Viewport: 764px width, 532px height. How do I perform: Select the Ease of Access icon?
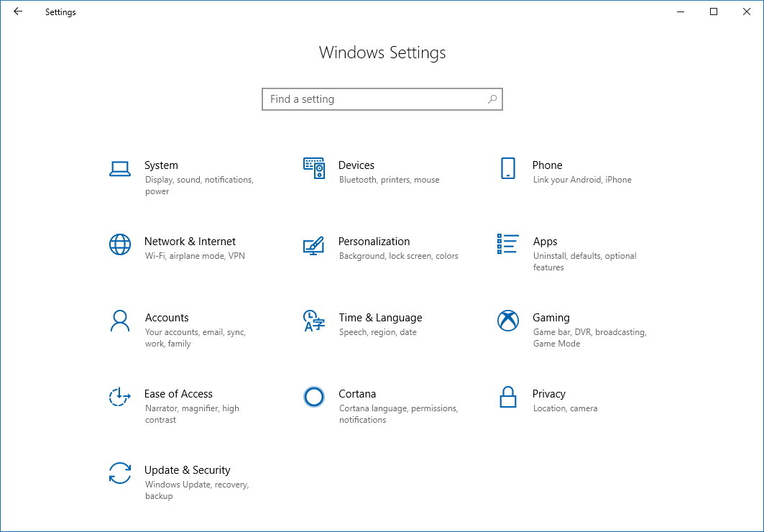(x=120, y=397)
